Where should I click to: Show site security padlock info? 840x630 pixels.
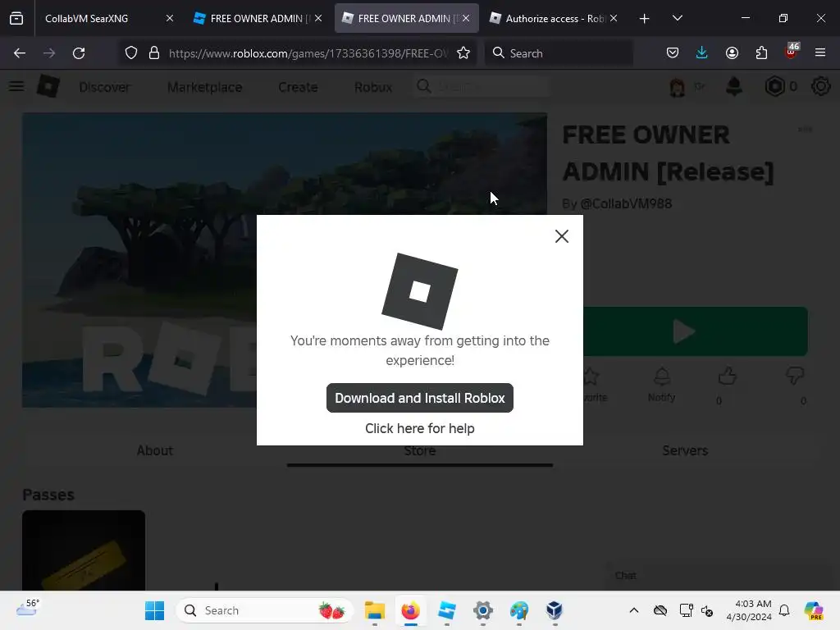click(x=154, y=53)
